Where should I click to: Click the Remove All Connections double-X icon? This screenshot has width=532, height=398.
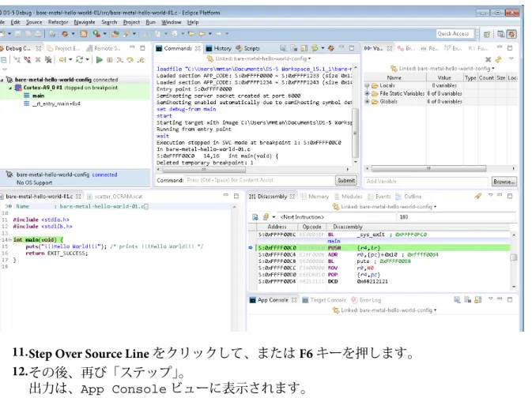pos(48,60)
